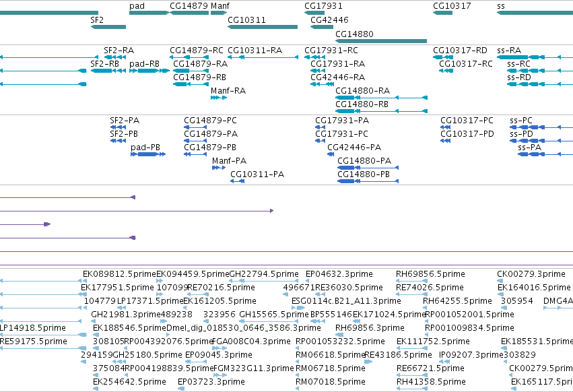Open EST LP14918.5prime
The height and width of the screenshot is (392, 573).
click(32, 327)
